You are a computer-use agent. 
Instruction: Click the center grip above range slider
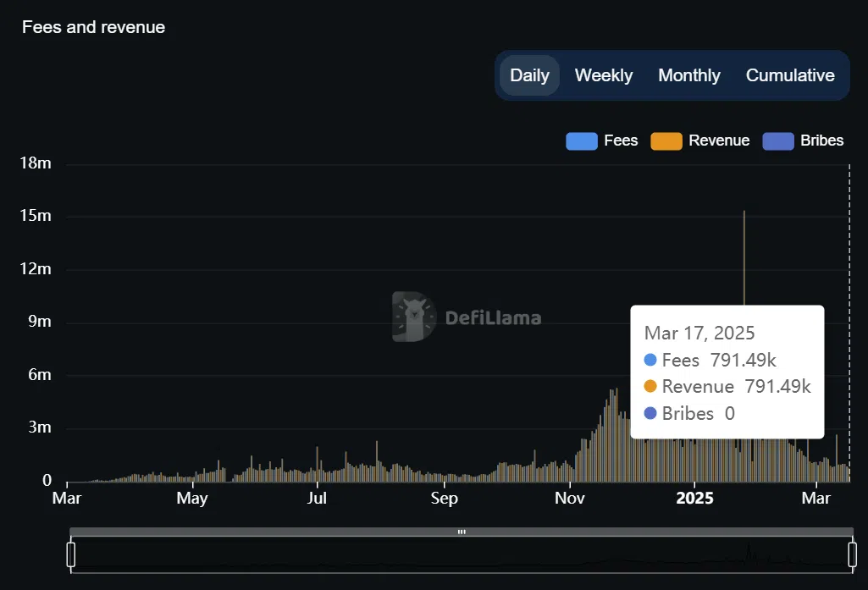point(462,532)
